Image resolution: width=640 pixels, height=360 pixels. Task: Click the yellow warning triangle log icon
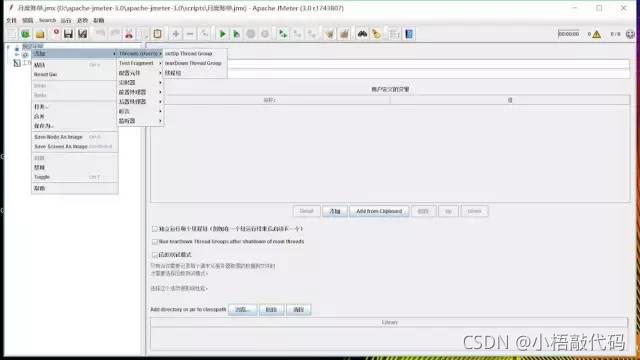[597, 34]
